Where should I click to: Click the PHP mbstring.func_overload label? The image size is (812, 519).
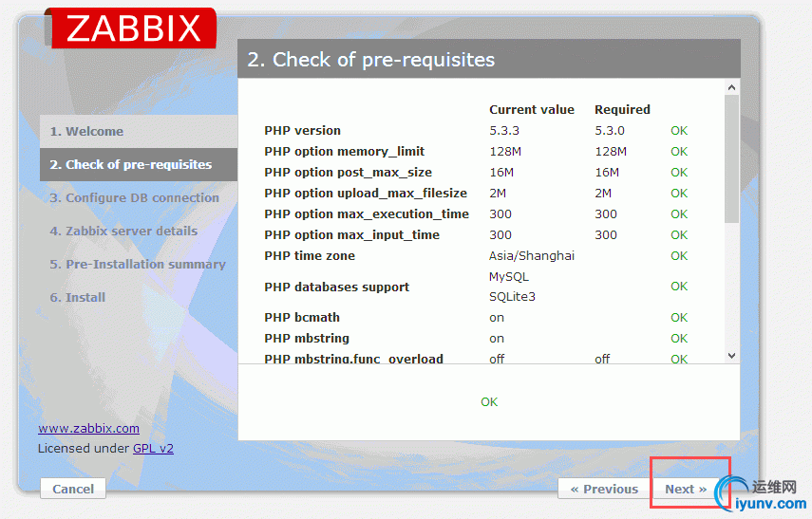click(353, 359)
